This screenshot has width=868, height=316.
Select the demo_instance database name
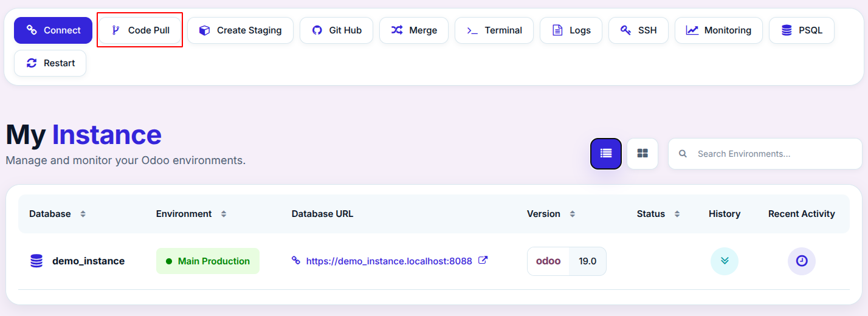click(x=89, y=261)
